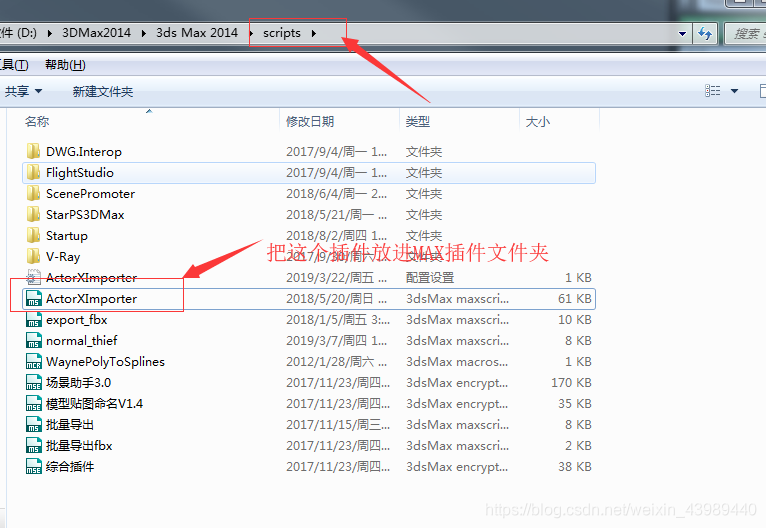Screen dimensions: 766x528
Task: Sort by the 名称 name column
Action: pyautogui.click(x=37, y=121)
